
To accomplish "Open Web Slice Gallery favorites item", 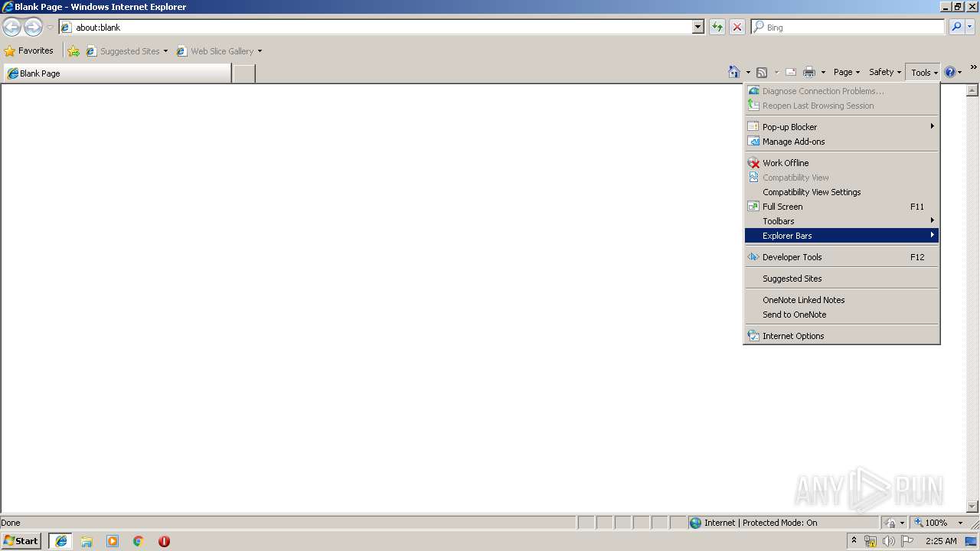I will tap(220, 51).
